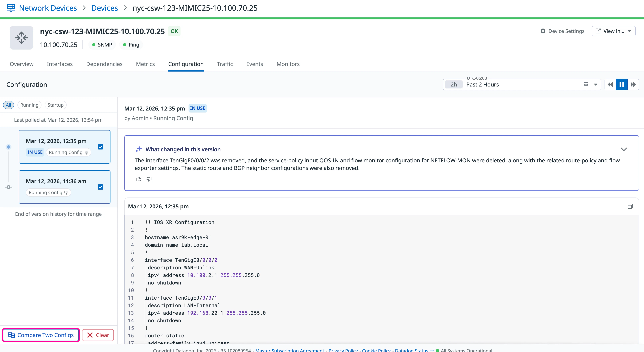Switch to the Interfaces tab
Image resolution: width=644 pixels, height=352 pixels.
point(59,64)
